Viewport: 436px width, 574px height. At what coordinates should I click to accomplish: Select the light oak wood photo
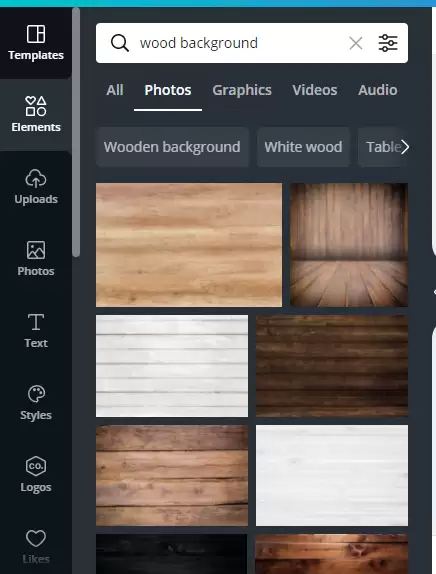click(x=189, y=245)
